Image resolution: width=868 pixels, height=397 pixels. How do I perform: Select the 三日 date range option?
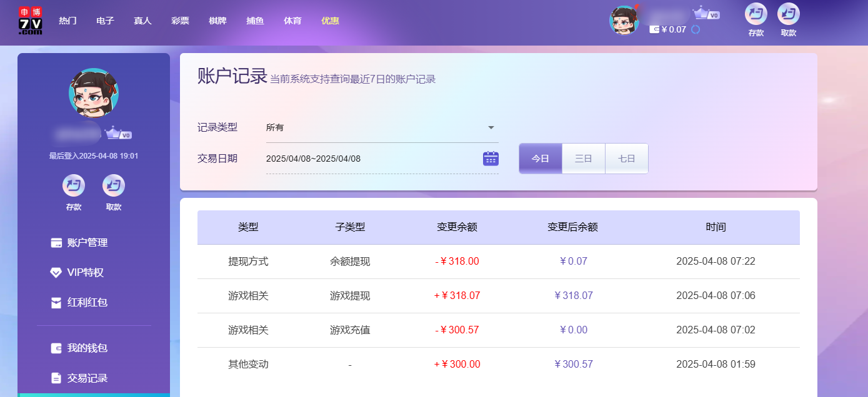click(x=583, y=158)
